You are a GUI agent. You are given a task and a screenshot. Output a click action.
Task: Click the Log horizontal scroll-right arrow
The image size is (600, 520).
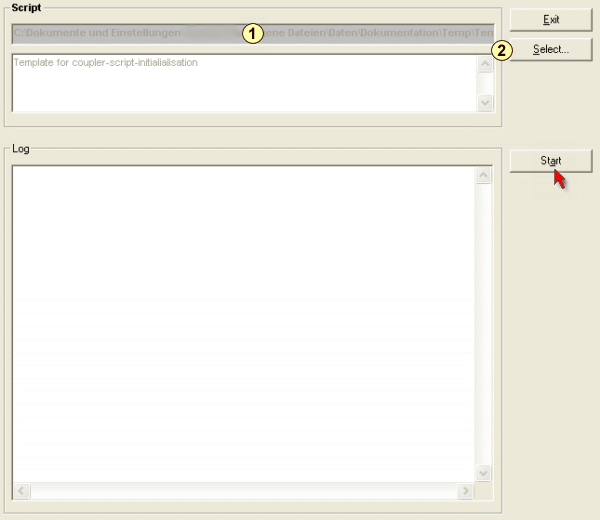point(466,491)
